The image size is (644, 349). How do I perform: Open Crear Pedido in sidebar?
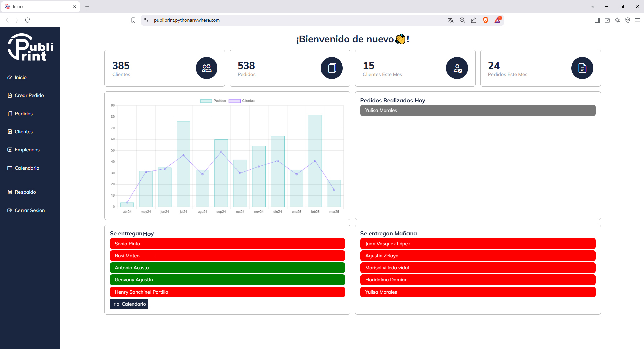(29, 95)
